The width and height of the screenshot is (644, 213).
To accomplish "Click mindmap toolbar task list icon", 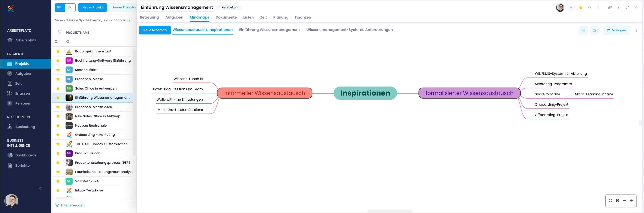I will point(583,30).
